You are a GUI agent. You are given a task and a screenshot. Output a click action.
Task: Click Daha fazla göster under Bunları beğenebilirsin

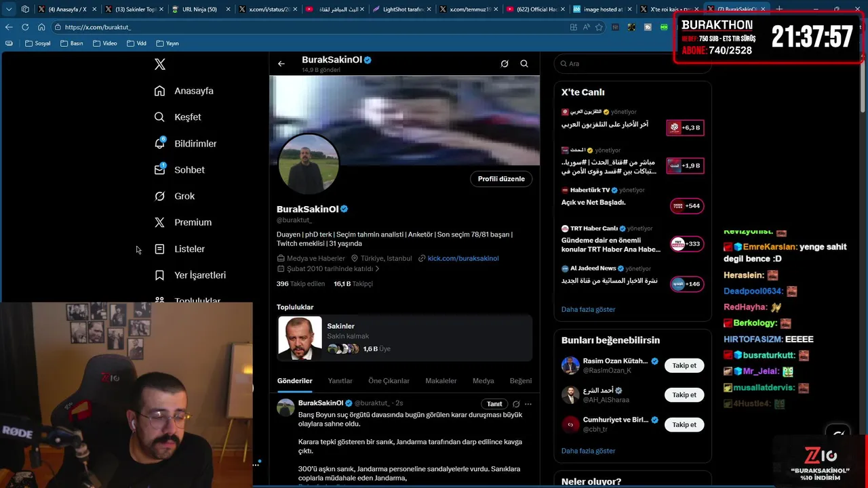pos(588,451)
